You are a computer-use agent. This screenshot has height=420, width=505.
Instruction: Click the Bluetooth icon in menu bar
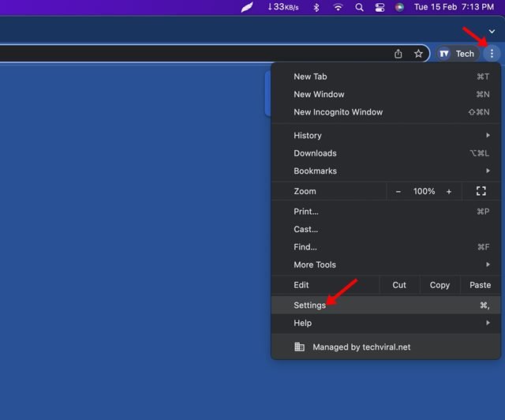click(x=316, y=7)
